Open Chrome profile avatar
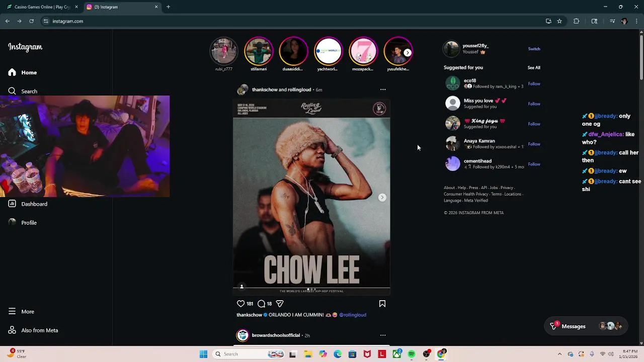 tap(624, 21)
